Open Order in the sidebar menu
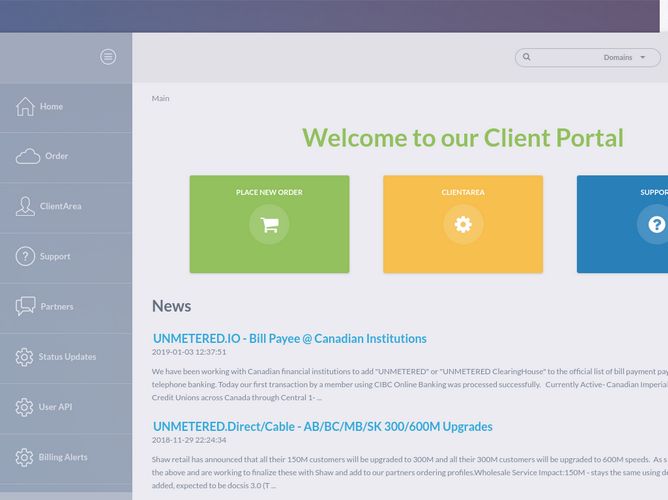Screen dimensions: 668x500 pyautogui.click(x=66, y=158)
